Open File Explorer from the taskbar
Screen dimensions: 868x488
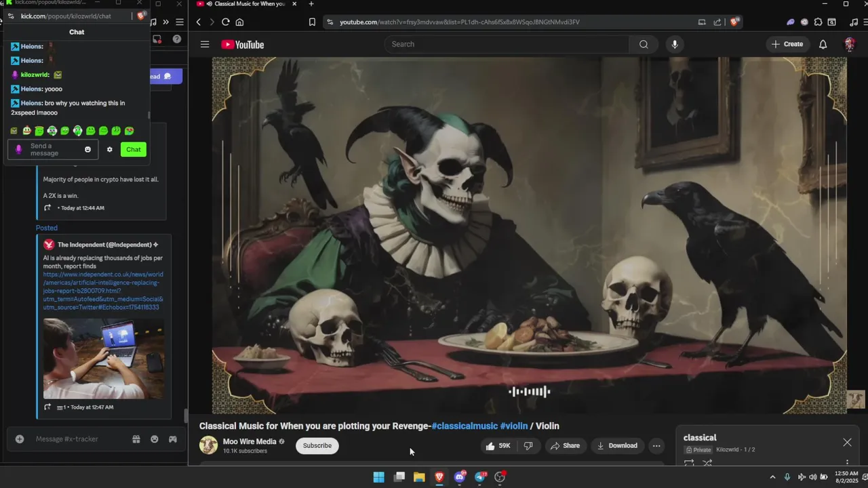coord(419,477)
